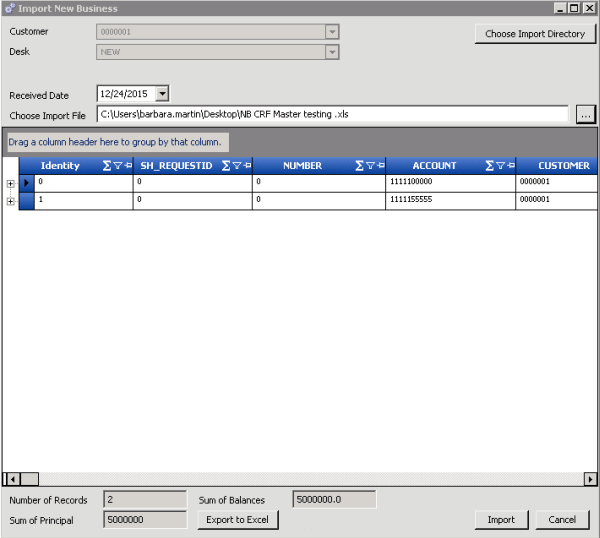Click the sigma summary icon in ACCOUNT column
The height and width of the screenshot is (538, 600).
pos(489,166)
